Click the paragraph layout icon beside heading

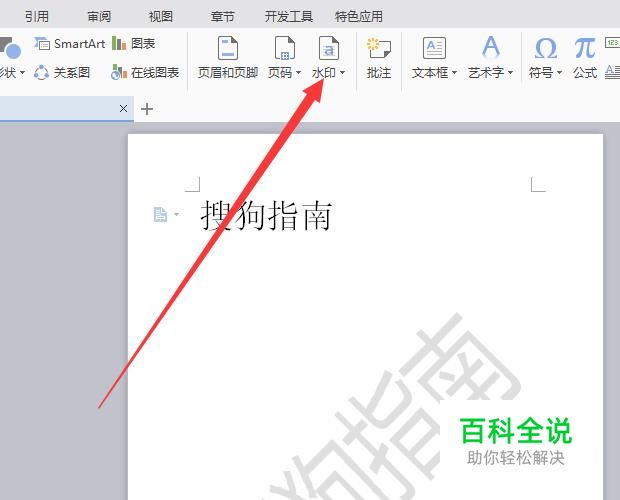(x=160, y=215)
